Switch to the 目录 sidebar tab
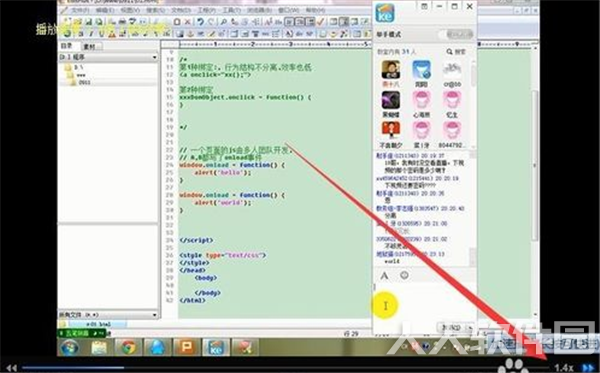 (66, 46)
